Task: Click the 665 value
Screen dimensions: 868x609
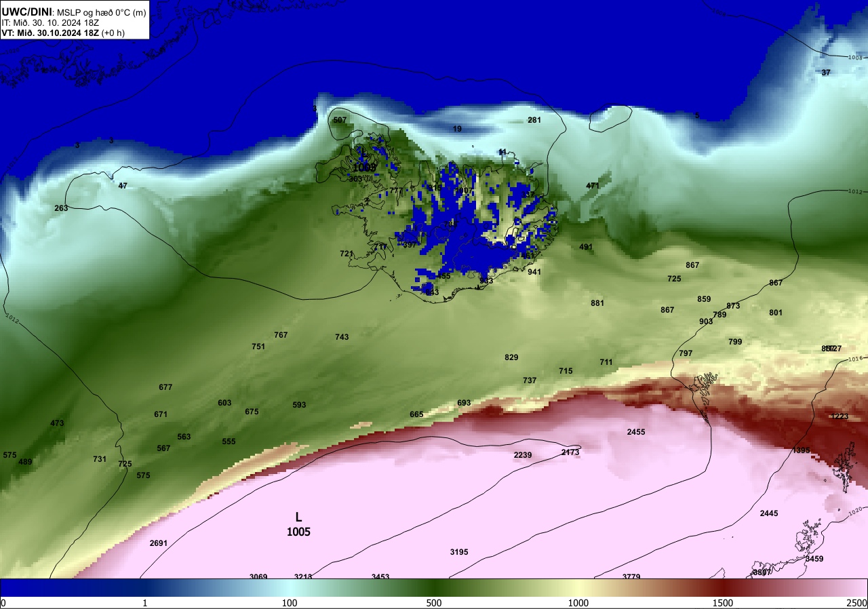Action: 416,414
